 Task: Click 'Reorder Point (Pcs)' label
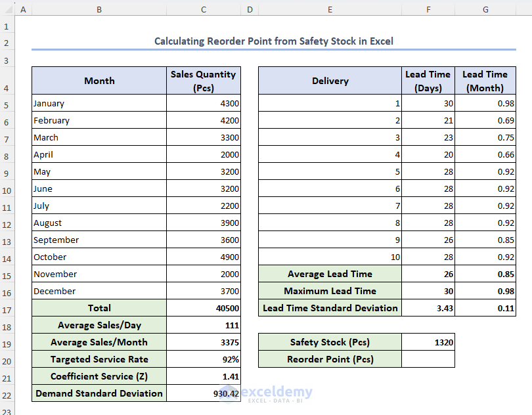click(330, 359)
